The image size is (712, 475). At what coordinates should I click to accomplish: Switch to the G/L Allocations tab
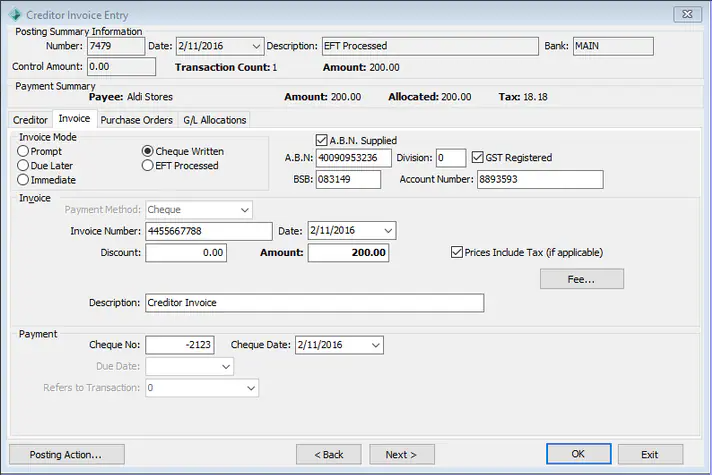(x=214, y=120)
